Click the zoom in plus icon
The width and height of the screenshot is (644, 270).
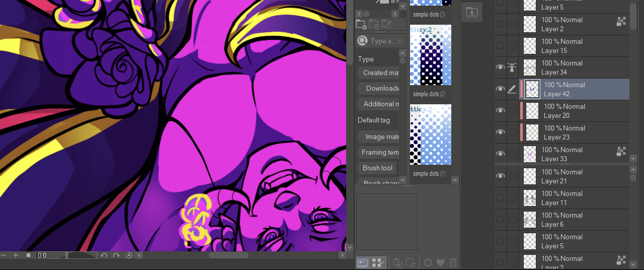(x=16, y=255)
